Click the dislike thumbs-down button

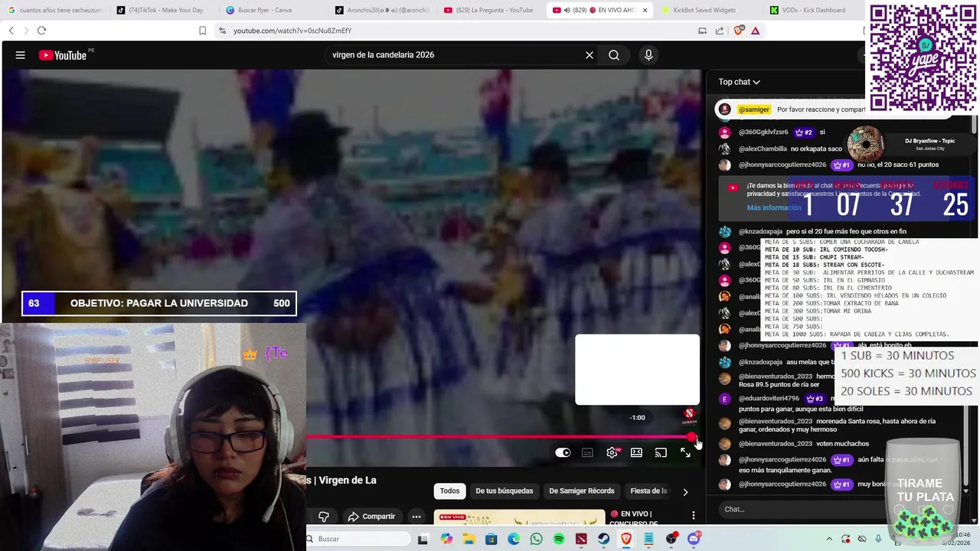click(323, 517)
